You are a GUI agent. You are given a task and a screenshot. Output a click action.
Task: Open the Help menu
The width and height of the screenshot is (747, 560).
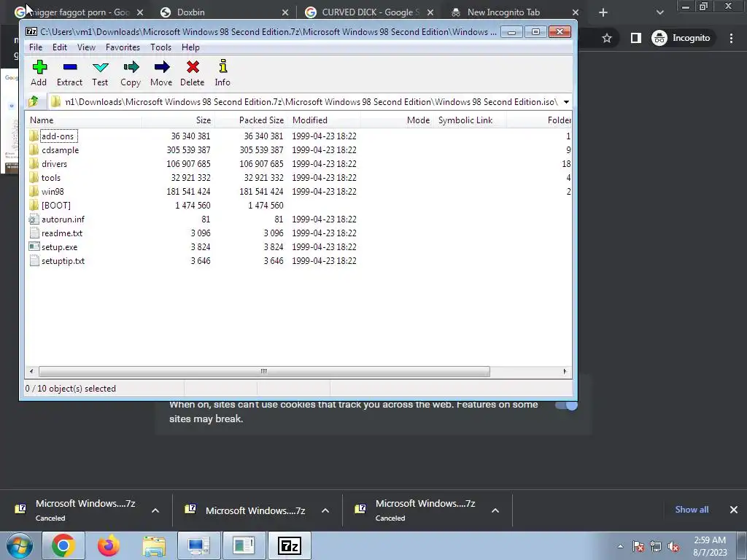pyautogui.click(x=190, y=47)
